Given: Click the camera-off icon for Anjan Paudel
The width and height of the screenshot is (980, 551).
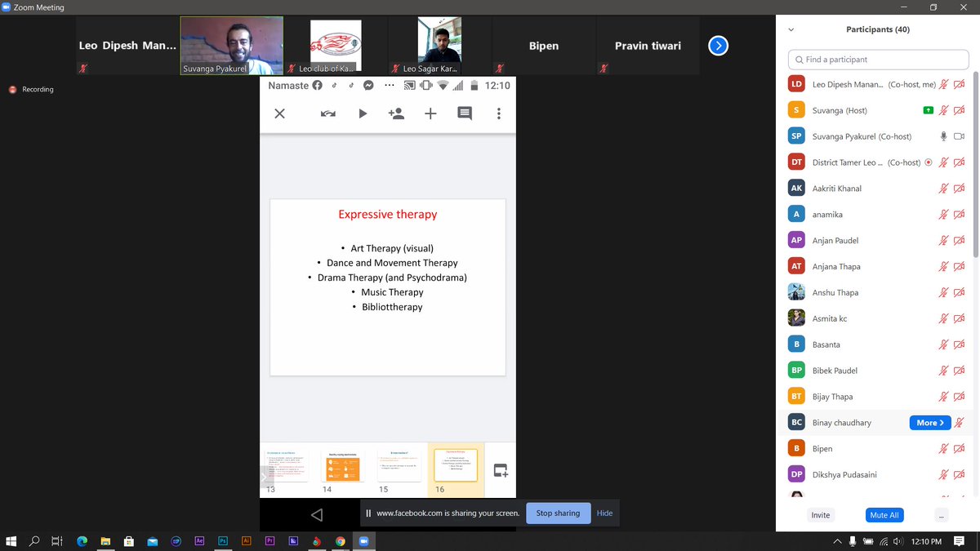Looking at the screenshot, I should tap(960, 241).
